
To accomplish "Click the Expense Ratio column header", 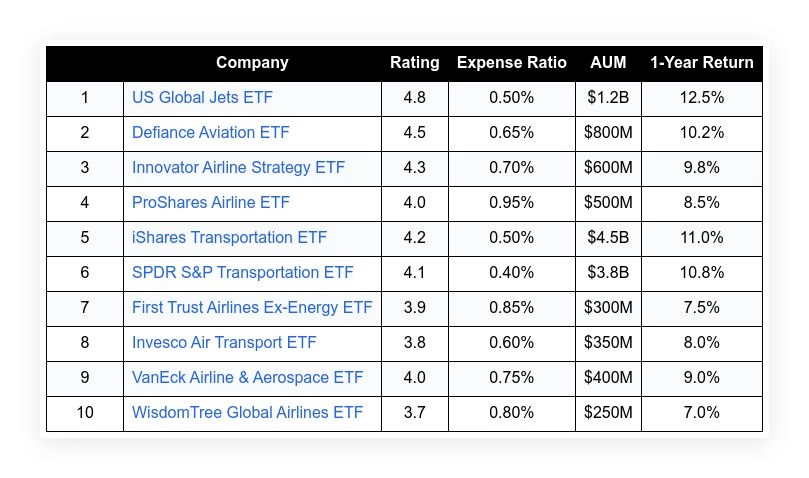I will [x=511, y=63].
